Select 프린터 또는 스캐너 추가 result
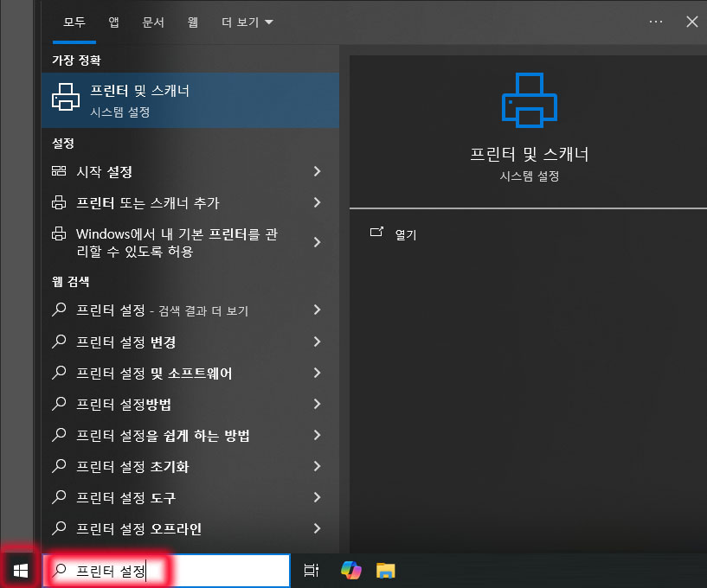 pos(190,202)
